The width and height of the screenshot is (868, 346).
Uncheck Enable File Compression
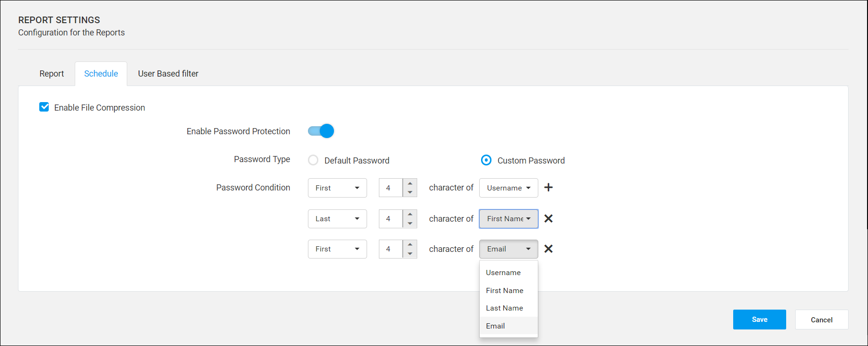[44, 107]
